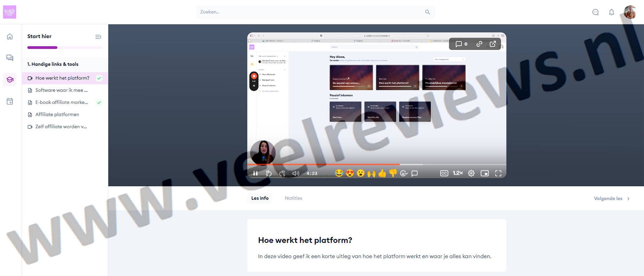Click the Zoeken search field
This screenshot has height=276, width=644.
(x=310, y=12)
